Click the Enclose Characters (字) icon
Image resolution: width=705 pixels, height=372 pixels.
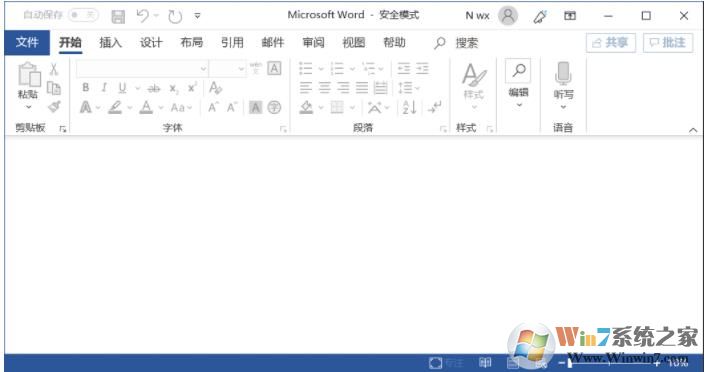pos(274,108)
